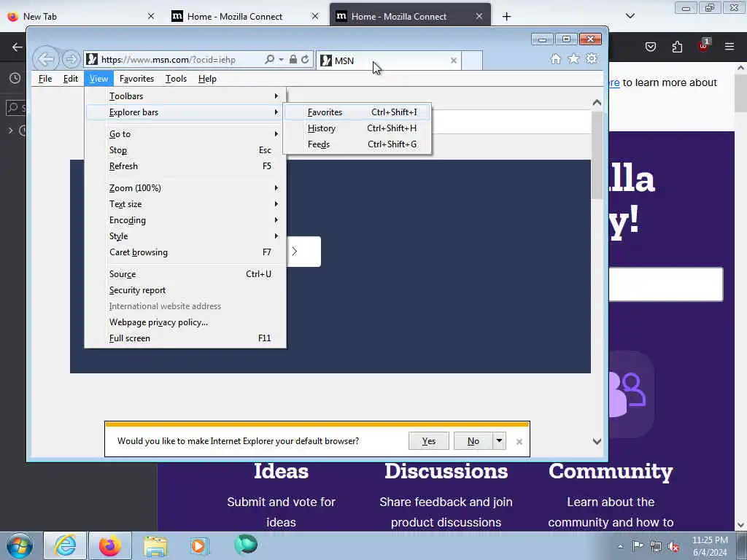Go forward in Internet Explorer

[x=71, y=60]
